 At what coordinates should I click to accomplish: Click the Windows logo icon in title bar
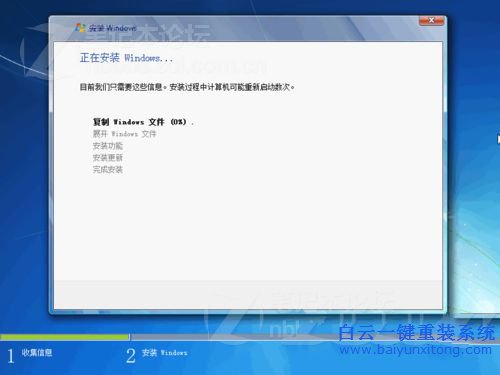pyautogui.click(x=80, y=28)
